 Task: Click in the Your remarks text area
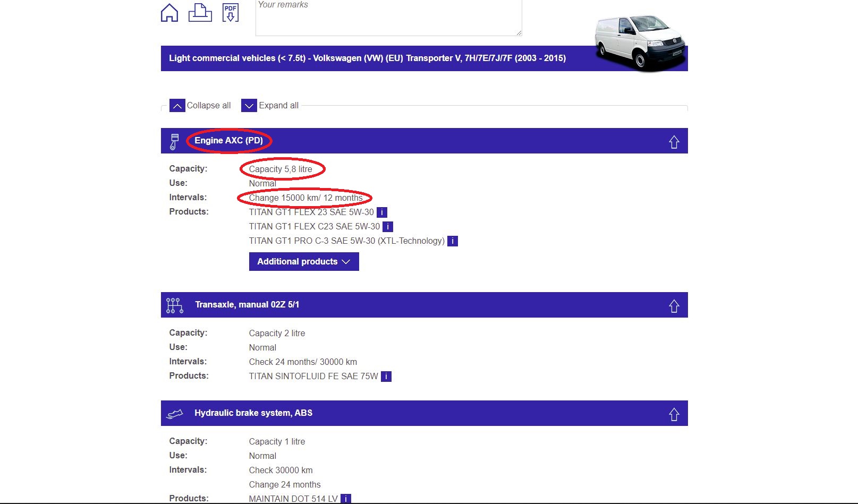[389, 17]
